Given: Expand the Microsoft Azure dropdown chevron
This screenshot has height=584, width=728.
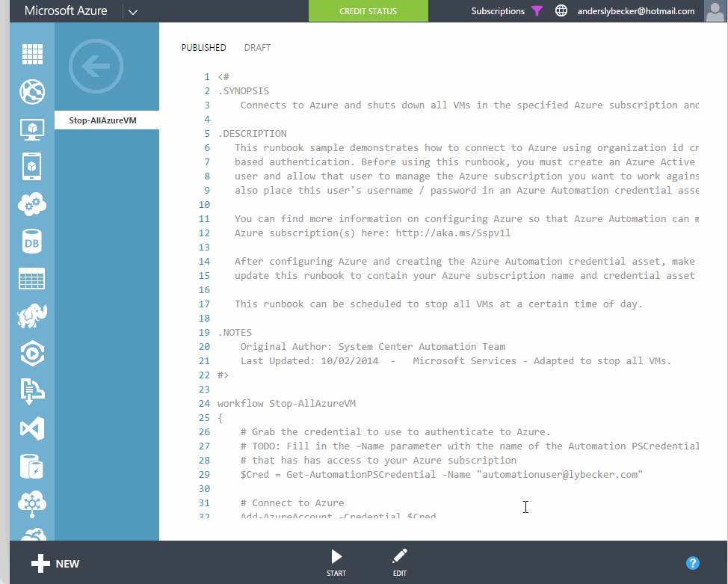Looking at the screenshot, I should click(x=133, y=12).
